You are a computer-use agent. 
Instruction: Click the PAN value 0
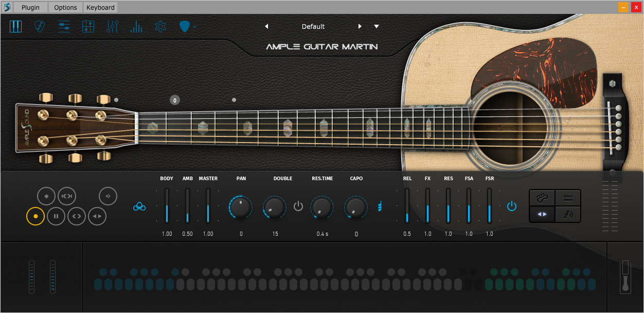click(x=241, y=234)
